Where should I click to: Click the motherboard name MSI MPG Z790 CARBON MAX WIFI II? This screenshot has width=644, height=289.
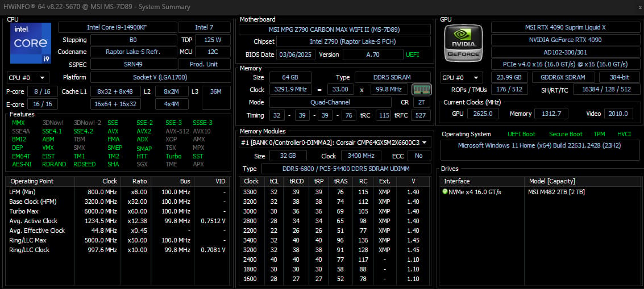click(335, 30)
